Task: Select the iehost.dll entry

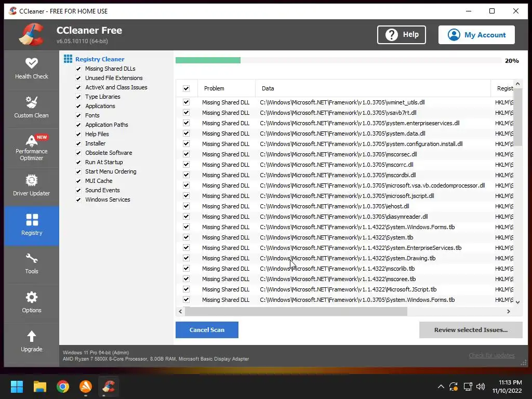Action: tap(344, 206)
